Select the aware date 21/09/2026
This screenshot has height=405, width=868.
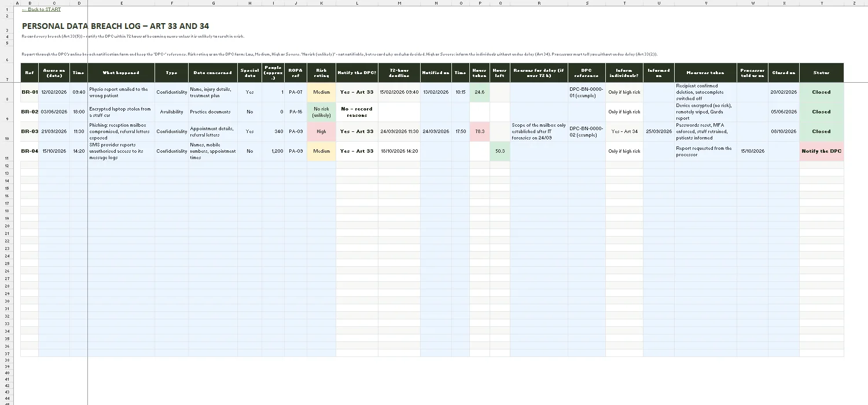coord(55,131)
